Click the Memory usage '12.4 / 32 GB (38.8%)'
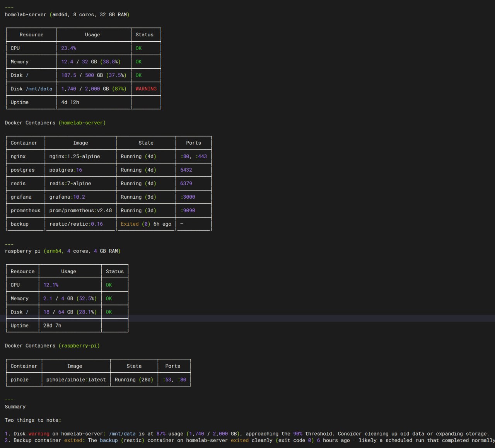The width and height of the screenshot is (495, 448). tap(91, 62)
